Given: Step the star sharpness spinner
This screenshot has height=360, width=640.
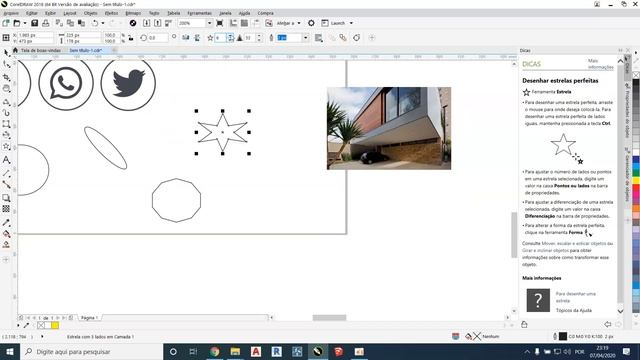Looking at the screenshot, I should pos(259,38).
